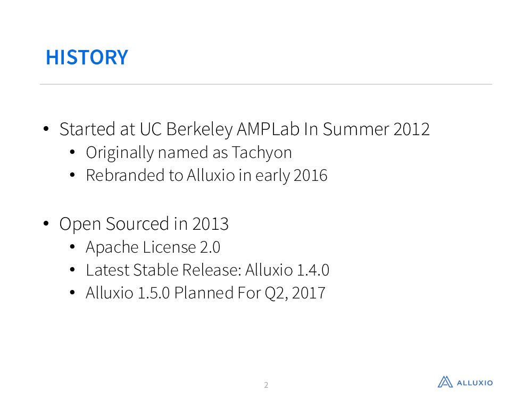Select 'Alluxio 1.5.0 Planned For Q2, 2017'
Viewport: 532px width, 399px height.
click(x=205, y=293)
